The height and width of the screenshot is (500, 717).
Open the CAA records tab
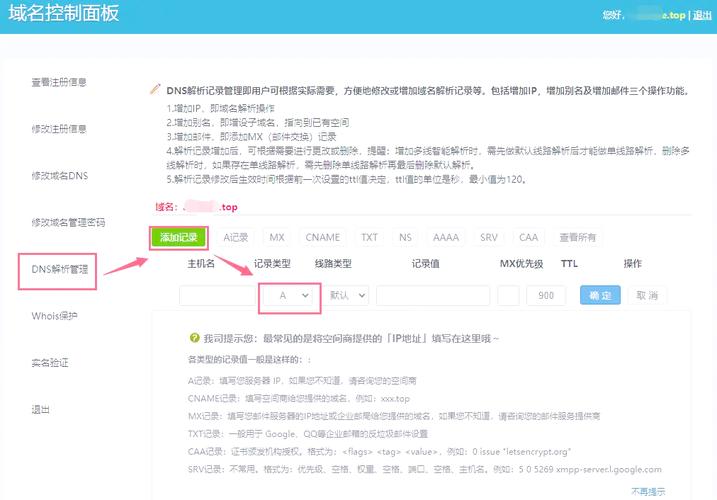coord(528,237)
